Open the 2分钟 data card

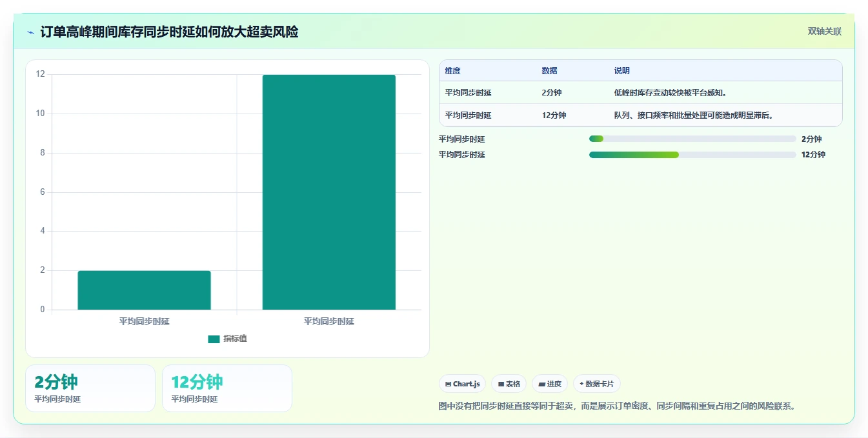click(90, 388)
